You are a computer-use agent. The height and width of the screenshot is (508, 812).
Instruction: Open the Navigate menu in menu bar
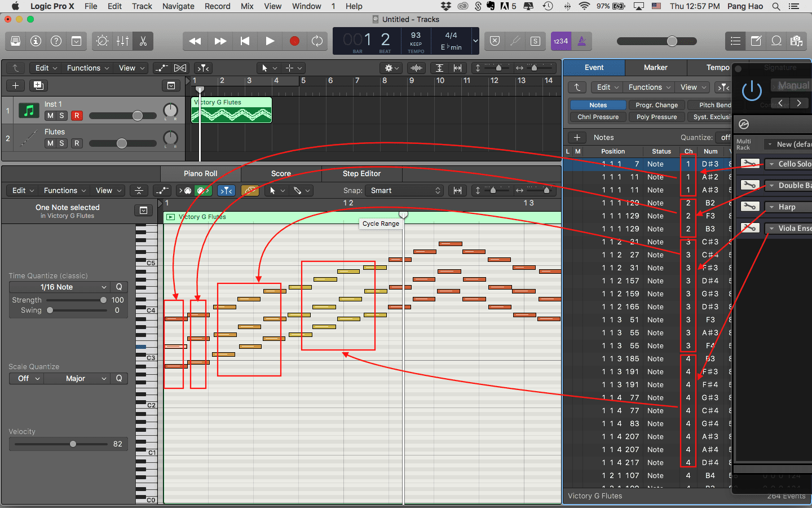coord(178,6)
